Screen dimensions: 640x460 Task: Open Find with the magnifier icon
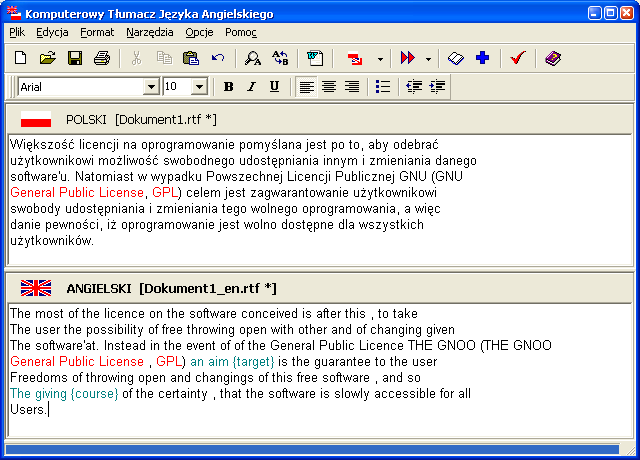tap(253, 58)
